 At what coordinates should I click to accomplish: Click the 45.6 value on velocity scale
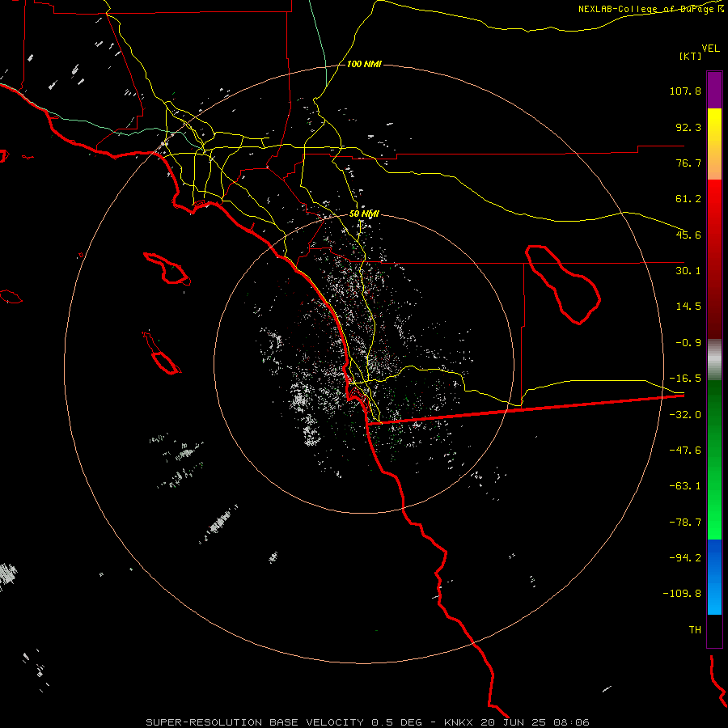coord(688,235)
